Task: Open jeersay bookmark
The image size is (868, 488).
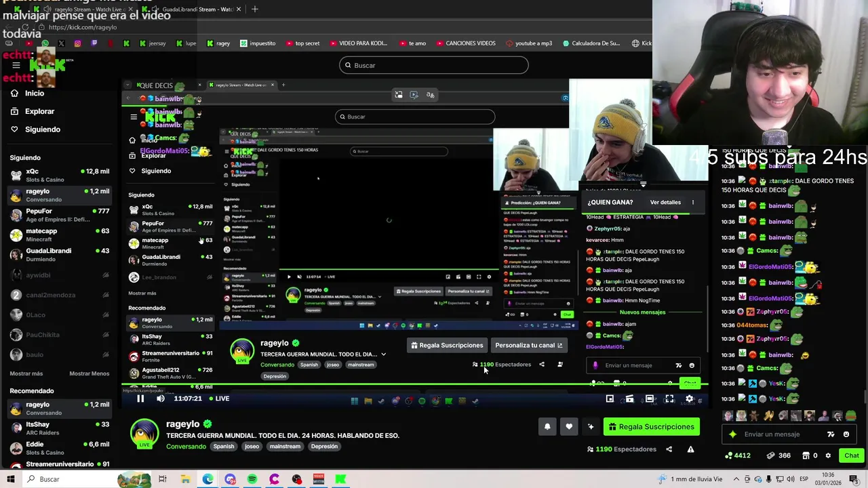Action: [153, 43]
